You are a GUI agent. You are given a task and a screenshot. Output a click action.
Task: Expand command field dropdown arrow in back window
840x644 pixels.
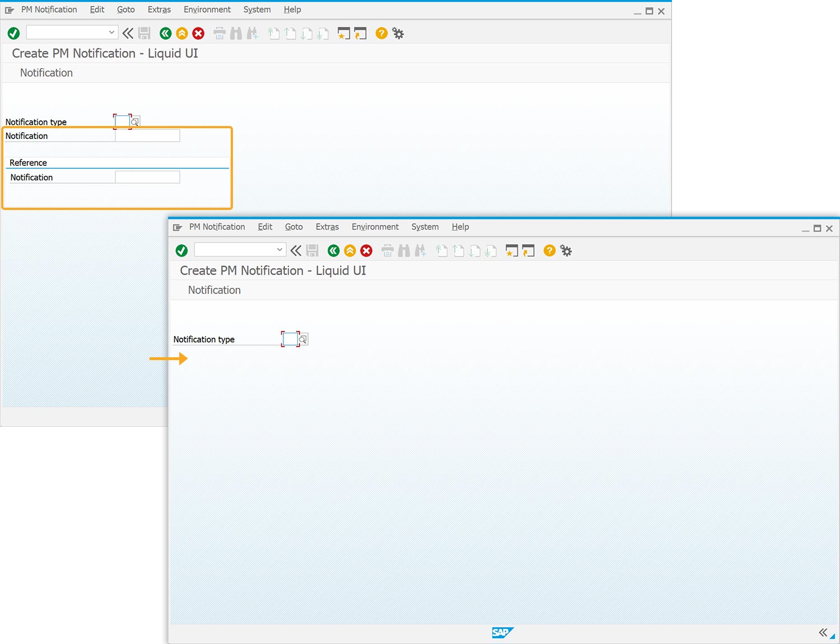point(111,32)
